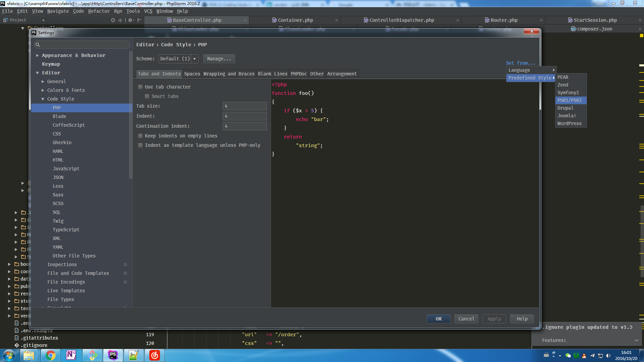Screen dimensions: 644x362
Task: Click the Apply button
Action: pyautogui.click(x=494, y=319)
